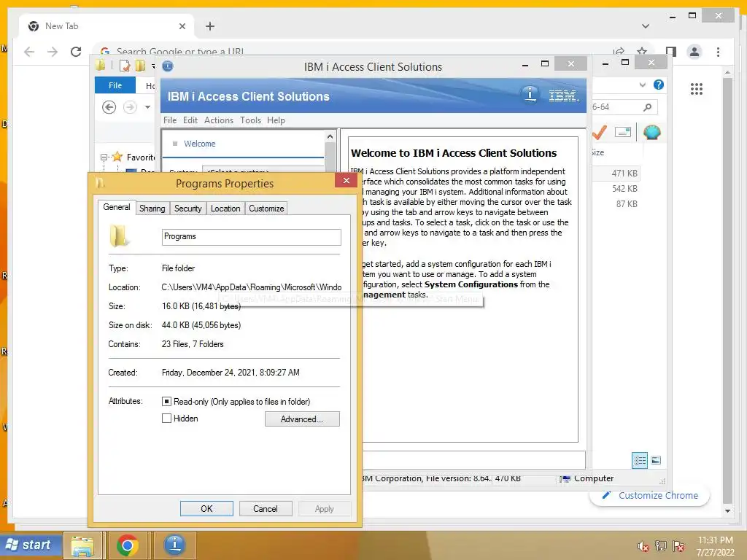747x560 pixels.
Task: Switch File Explorer to large icons view
Action: [x=656, y=460]
